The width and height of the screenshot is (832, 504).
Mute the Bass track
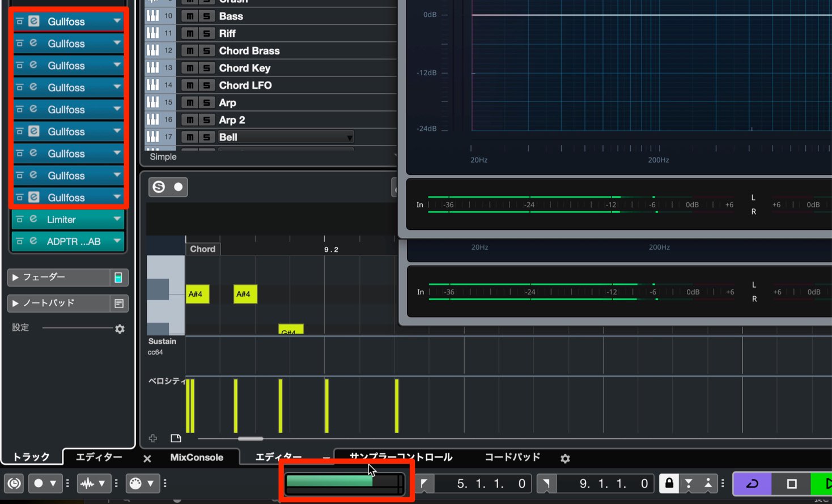point(190,16)
